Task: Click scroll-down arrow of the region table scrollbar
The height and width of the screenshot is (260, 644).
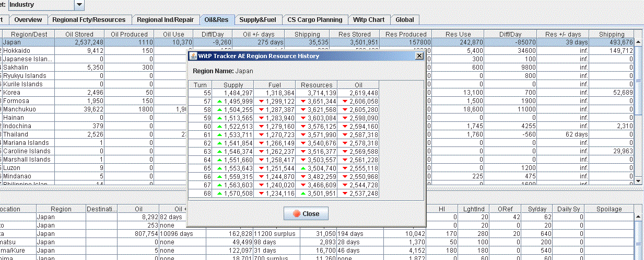Action: pos(638,180)
